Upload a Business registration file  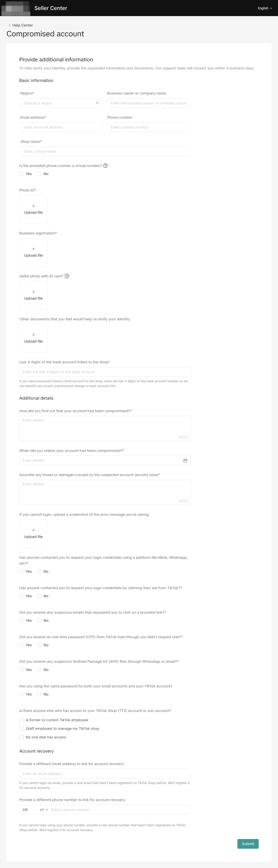[x=33, y=252]
